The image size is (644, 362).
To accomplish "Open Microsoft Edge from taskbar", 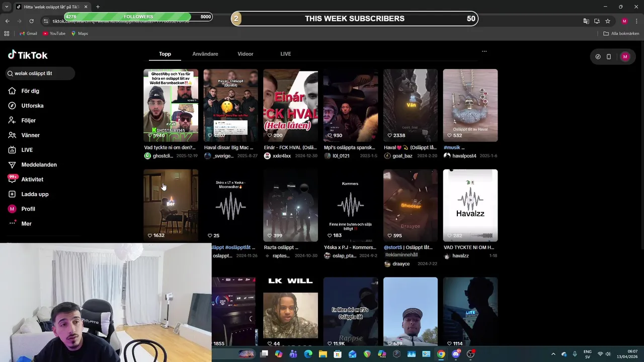I will [308, 354].
